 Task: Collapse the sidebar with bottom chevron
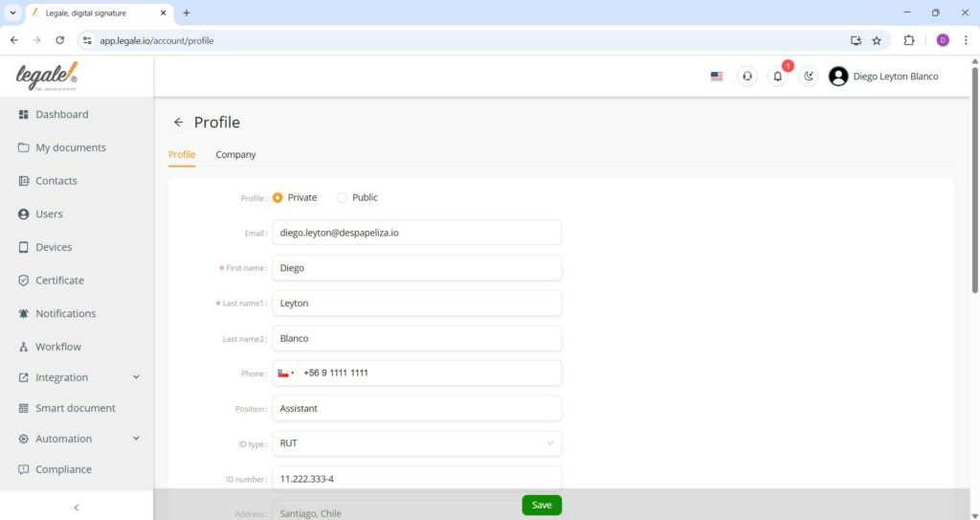[x=77, y=508]
